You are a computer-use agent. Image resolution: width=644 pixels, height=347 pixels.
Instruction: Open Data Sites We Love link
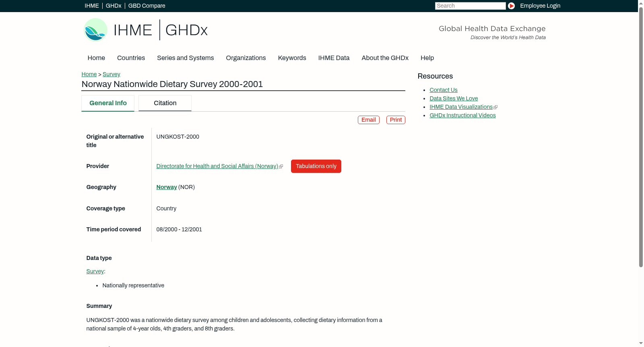[x=454, y=98]
